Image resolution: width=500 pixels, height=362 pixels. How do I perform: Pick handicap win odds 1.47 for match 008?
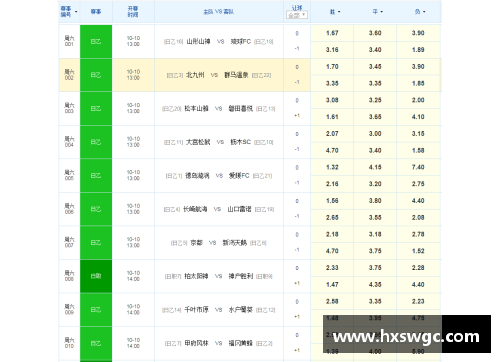tap(332, 284)
